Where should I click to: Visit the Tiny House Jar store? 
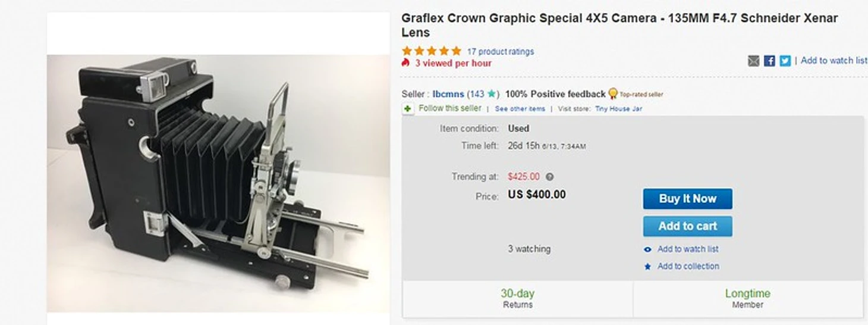(x=618, y=109)
